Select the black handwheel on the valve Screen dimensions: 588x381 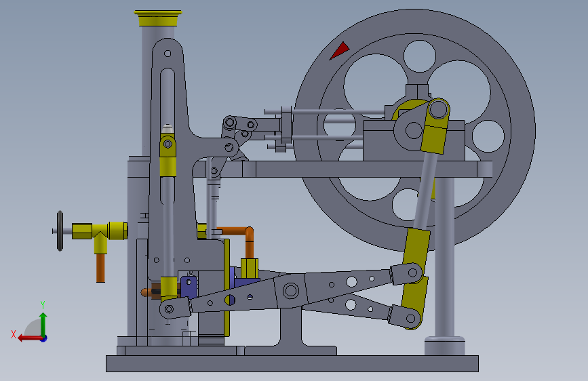tap(60, 230)
